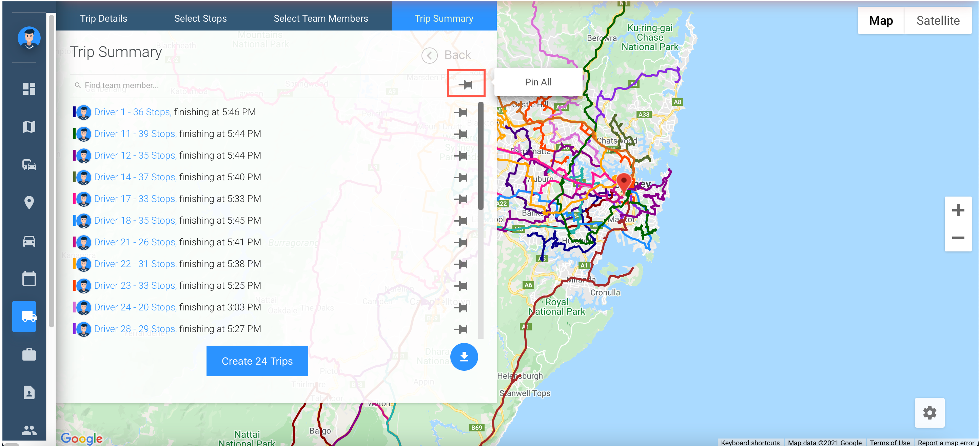Click the Back text link
The width and height of the screenshot is (980, 448).
[x=458, y=55]
